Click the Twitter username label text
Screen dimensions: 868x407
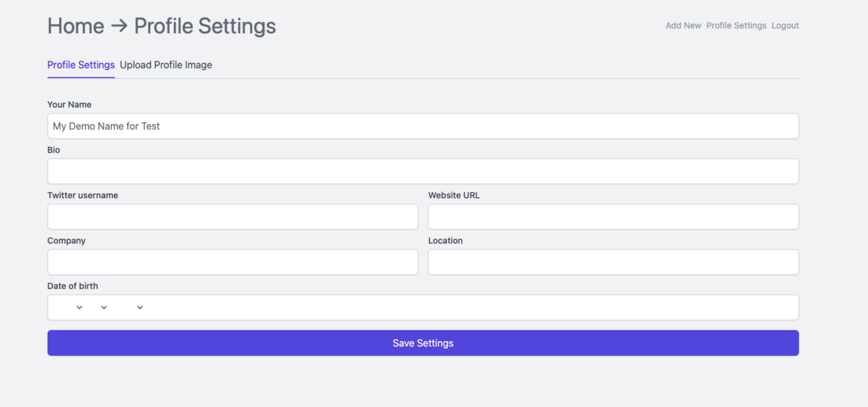(82, 195)
